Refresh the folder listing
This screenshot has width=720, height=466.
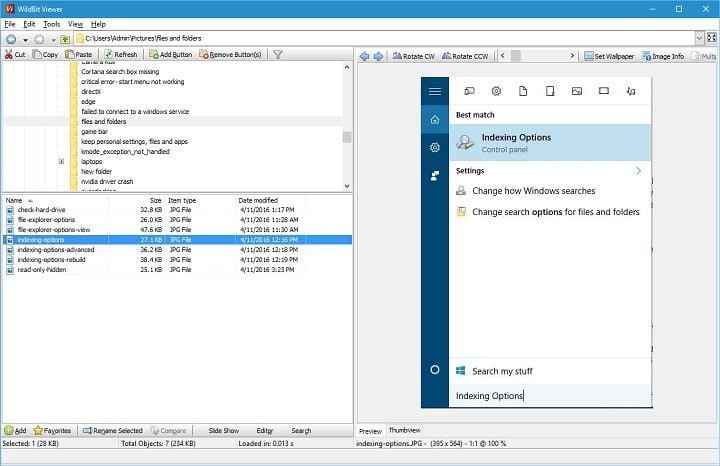[x=121, y=54]
